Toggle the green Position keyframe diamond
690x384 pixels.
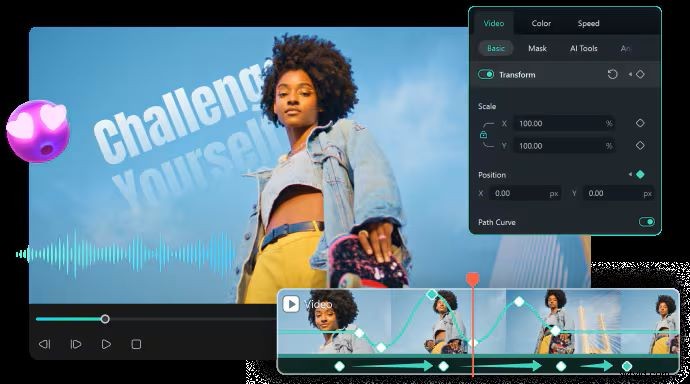pyautogui.click(x=640, y=175)
